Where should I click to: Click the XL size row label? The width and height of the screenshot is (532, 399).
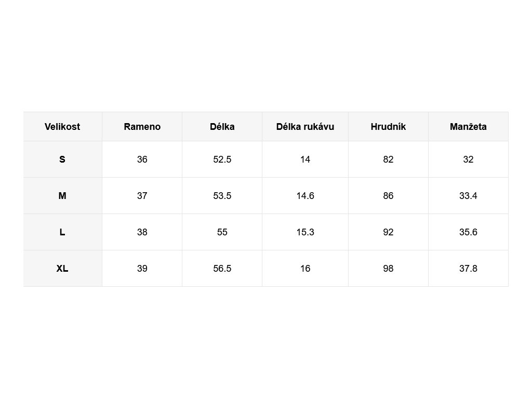coord(62,269)
